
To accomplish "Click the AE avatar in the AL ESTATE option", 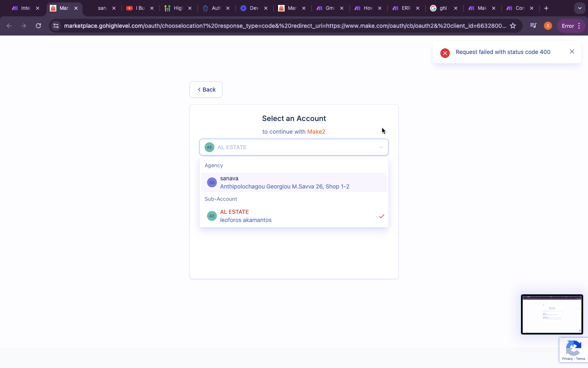I will coord(212,216).
